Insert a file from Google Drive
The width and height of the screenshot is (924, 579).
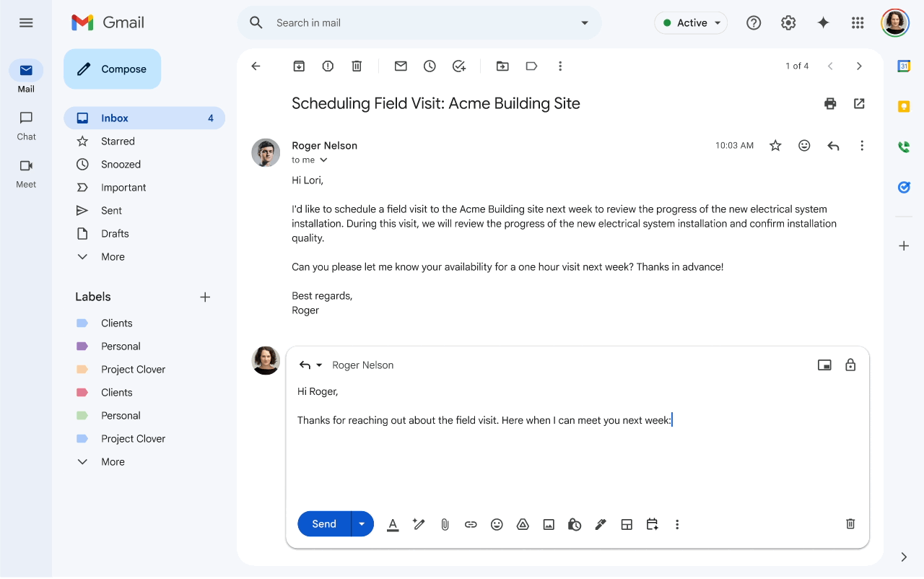523,523
